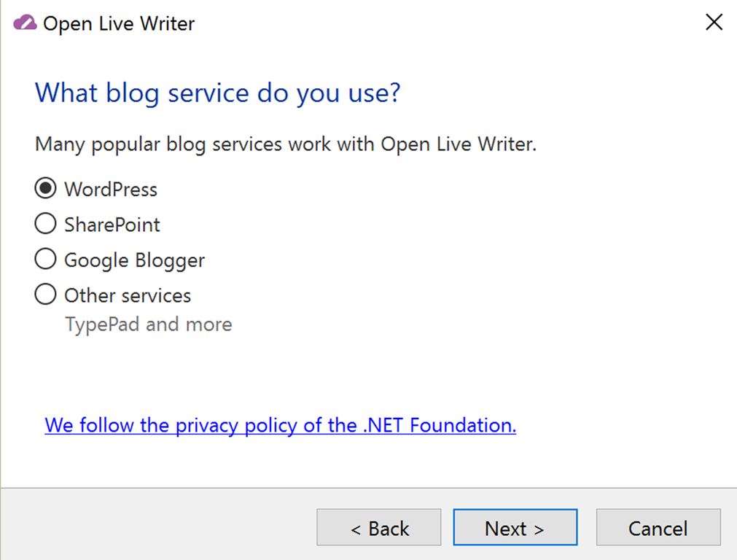Open the .NET Foundation privacy policy link
The height and width of the screenshot is (560, 737).
[281, 425]
